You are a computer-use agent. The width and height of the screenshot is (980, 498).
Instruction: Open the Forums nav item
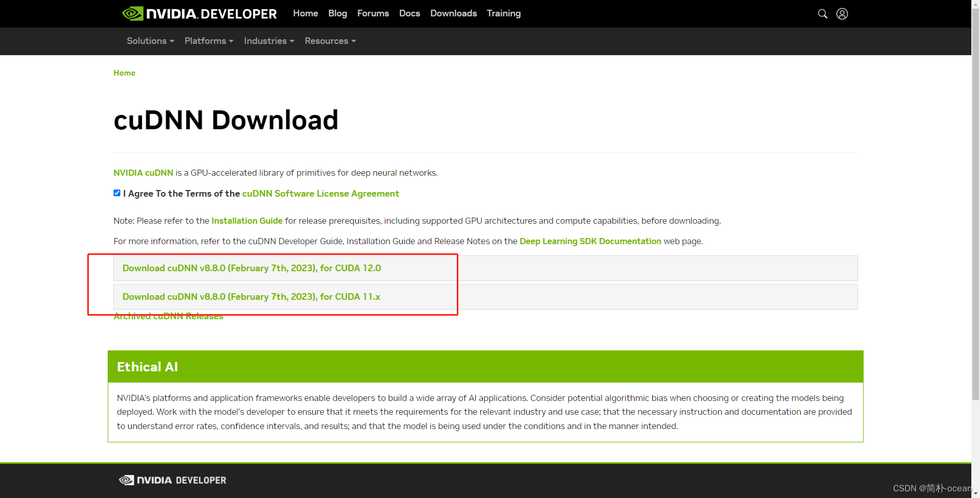(x=373, y=13)
